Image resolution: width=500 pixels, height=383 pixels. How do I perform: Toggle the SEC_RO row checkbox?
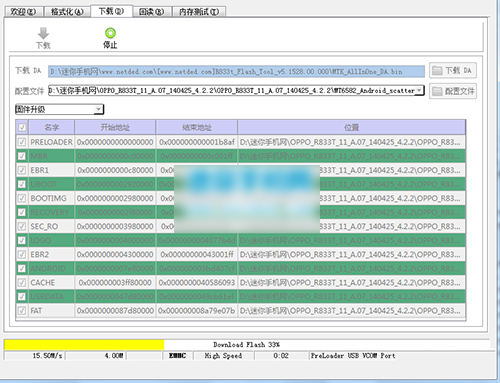point(22,226)
